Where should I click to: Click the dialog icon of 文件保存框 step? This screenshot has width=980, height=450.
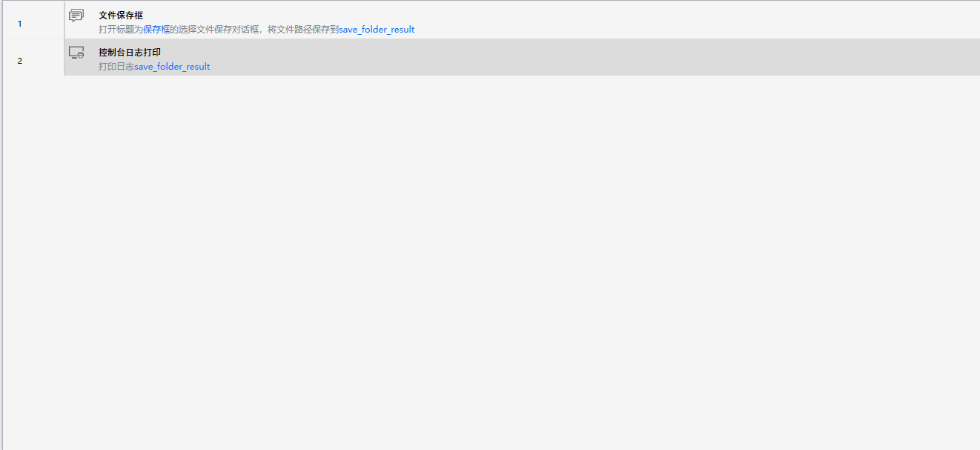76,16
